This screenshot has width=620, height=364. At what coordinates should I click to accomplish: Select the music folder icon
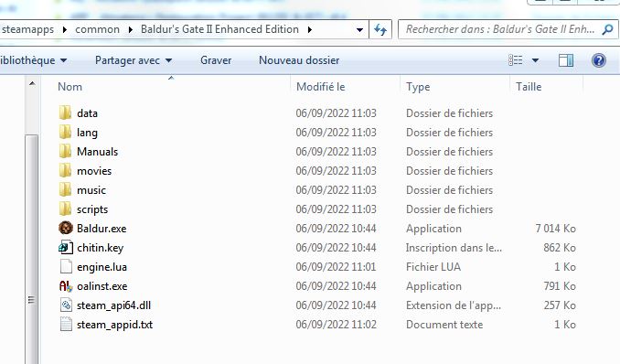pos(65,190)
